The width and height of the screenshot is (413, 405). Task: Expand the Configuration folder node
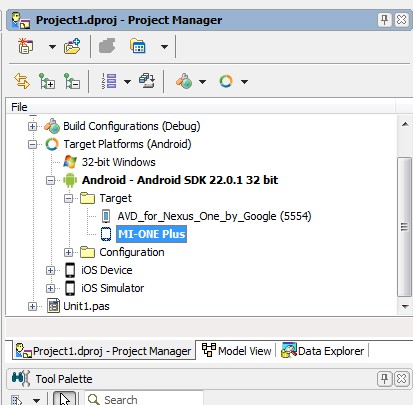(68, 252)
